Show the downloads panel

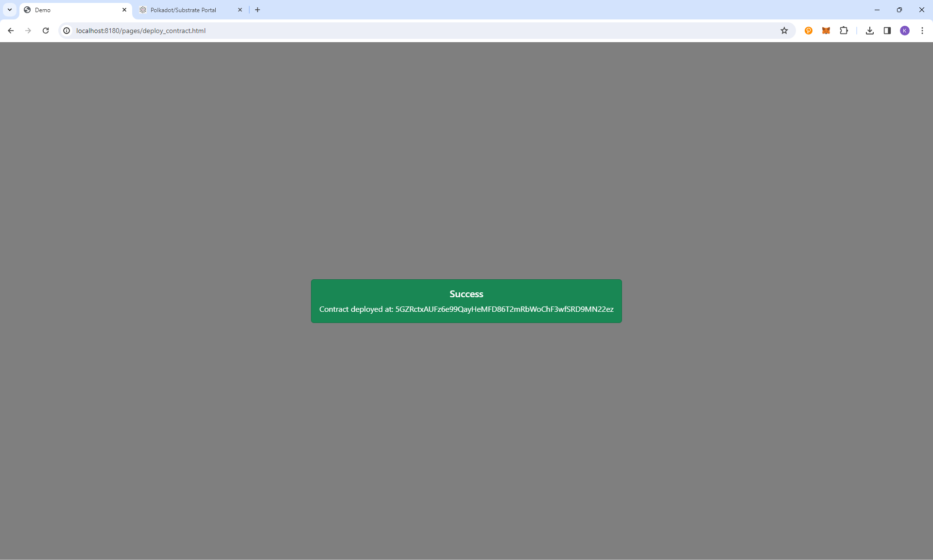tap(870, 31)
